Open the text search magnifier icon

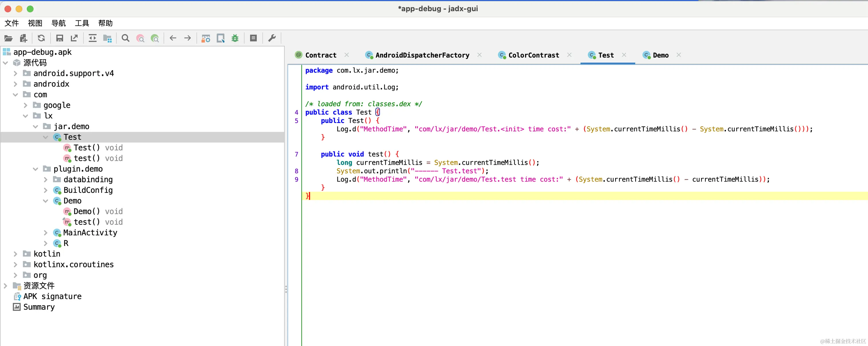point(125,38)
